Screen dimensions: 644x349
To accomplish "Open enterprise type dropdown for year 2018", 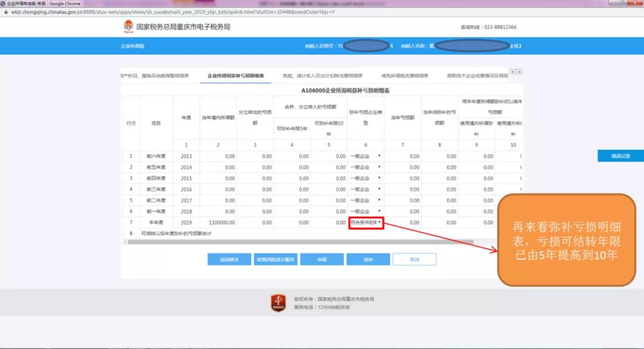I will pos(366,211).
